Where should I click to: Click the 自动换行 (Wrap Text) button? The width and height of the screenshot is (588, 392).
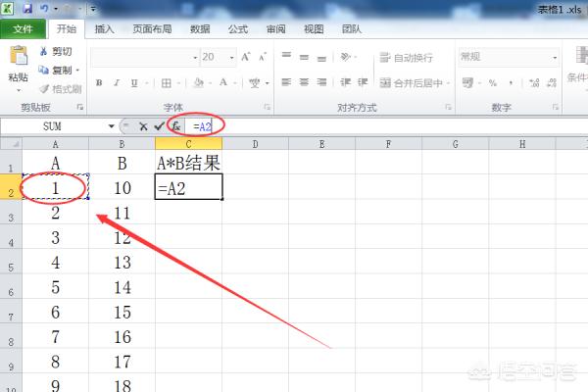click(410, 57)
